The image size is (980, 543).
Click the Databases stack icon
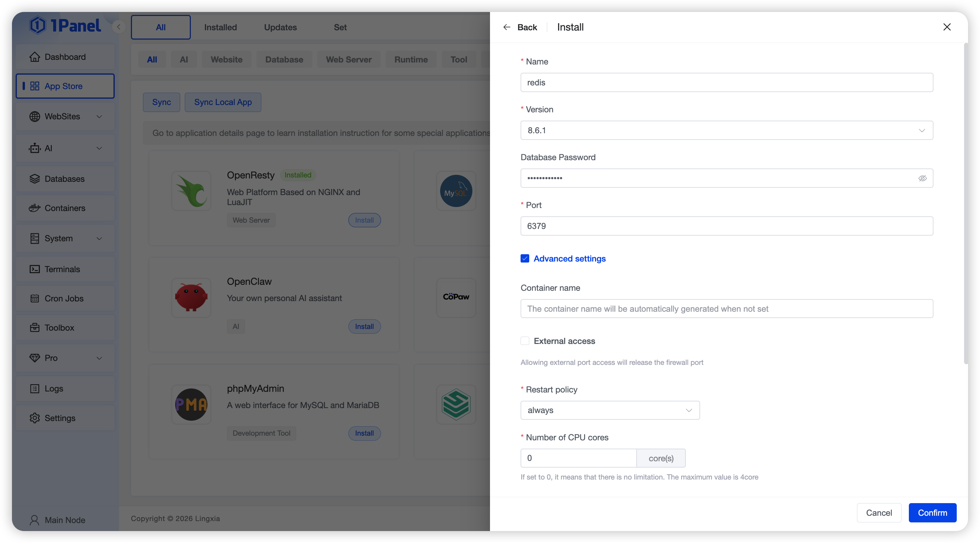(x=35, y=179)
